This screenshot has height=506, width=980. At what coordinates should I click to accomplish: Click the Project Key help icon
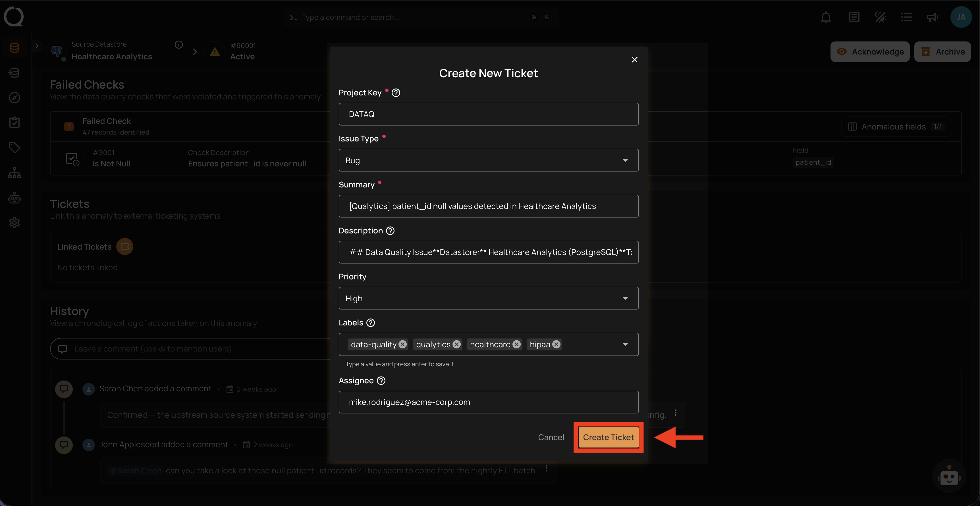pos(396,93)
